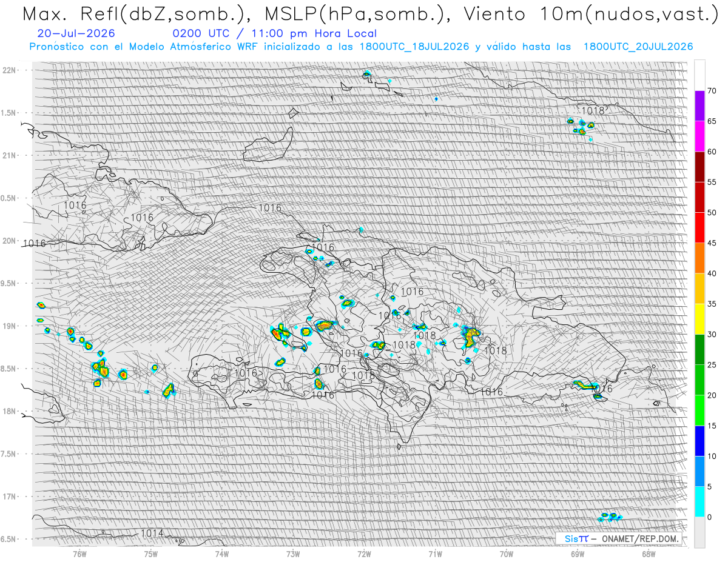Pick the yellow 30-35 dBZ color band
Viewport: 728px width, 562px height.
pos(699,319)
